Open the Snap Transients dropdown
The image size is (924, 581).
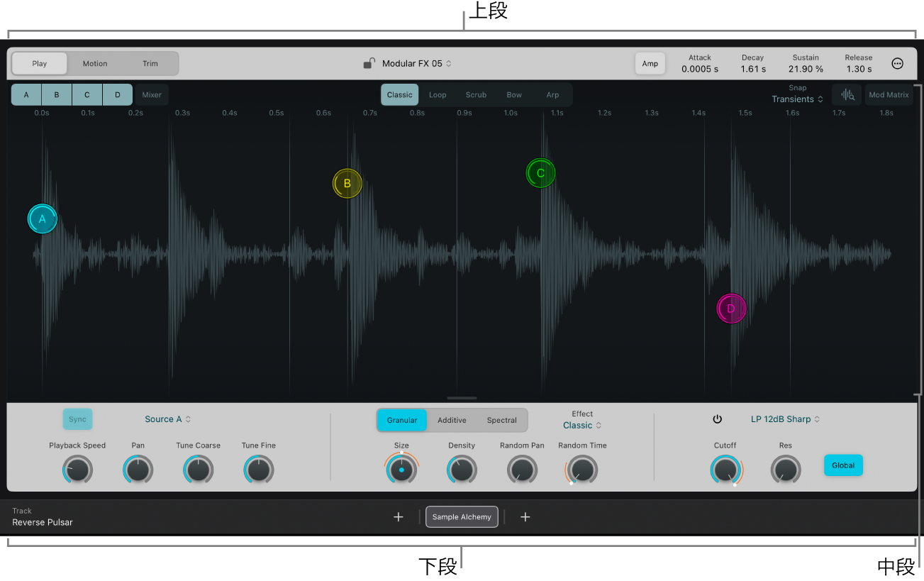coord(798,99)
